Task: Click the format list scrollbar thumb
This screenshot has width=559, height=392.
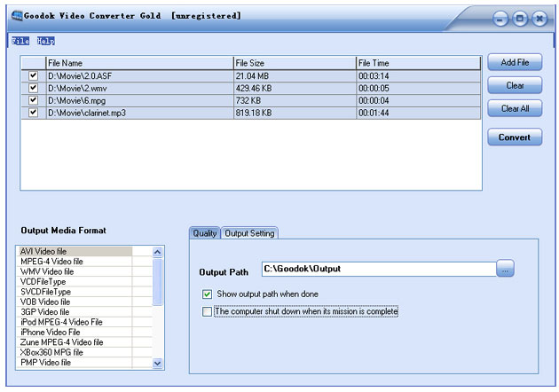Action: pos(157,282)
